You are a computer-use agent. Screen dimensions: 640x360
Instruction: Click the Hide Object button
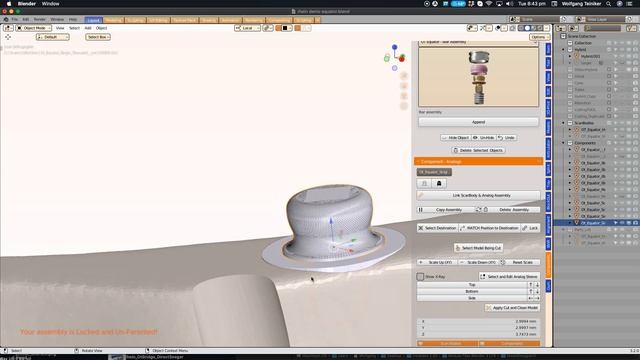click(x=456, y=138)
